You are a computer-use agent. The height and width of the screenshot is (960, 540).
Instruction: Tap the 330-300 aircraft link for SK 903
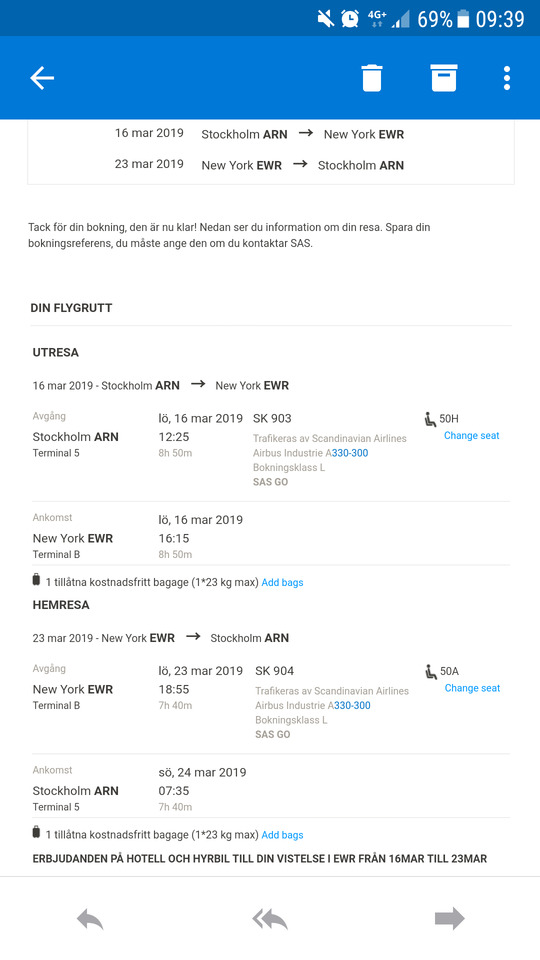pos(350,453)
